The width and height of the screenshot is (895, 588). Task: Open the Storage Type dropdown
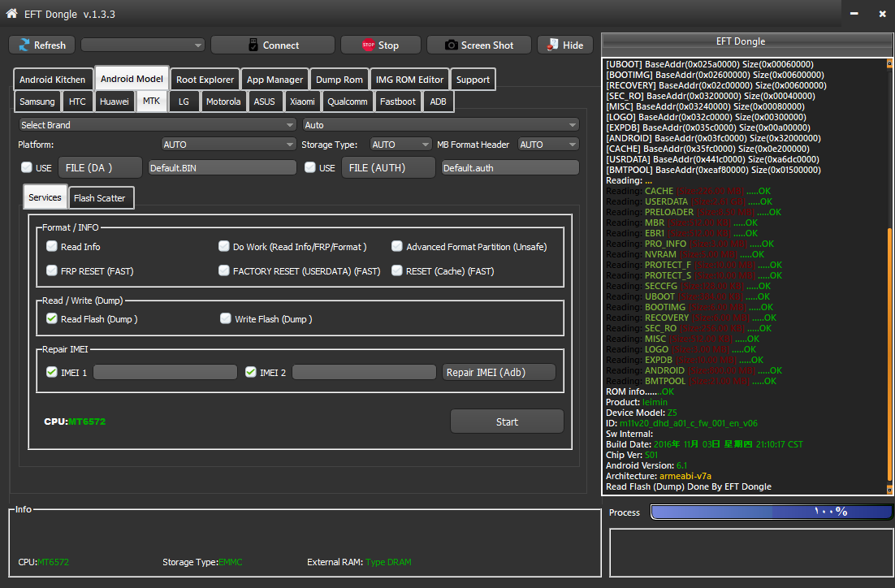tap(400, 145)
